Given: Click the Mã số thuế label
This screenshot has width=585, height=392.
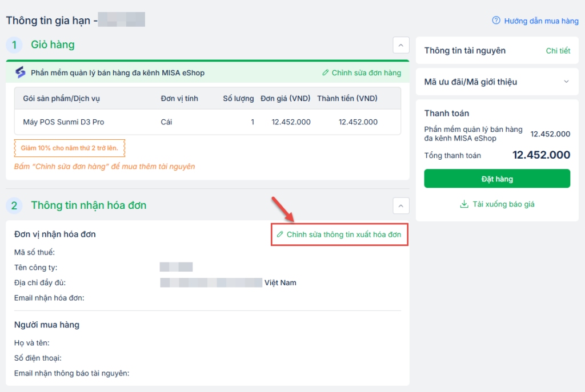Looking at the screenshot, I should (34, 252).
